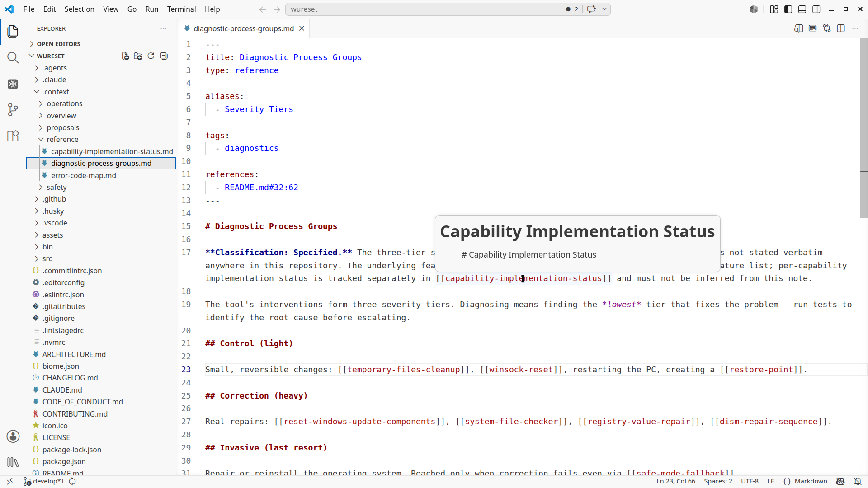Toggle the primary side bar visibility
Viewport: 868px width, 488px height.
pos(788,9)
